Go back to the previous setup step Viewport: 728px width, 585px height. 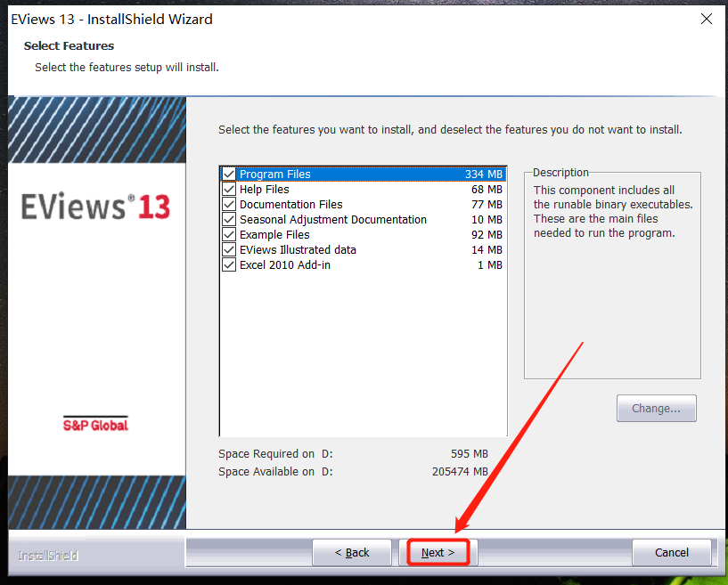352,552
